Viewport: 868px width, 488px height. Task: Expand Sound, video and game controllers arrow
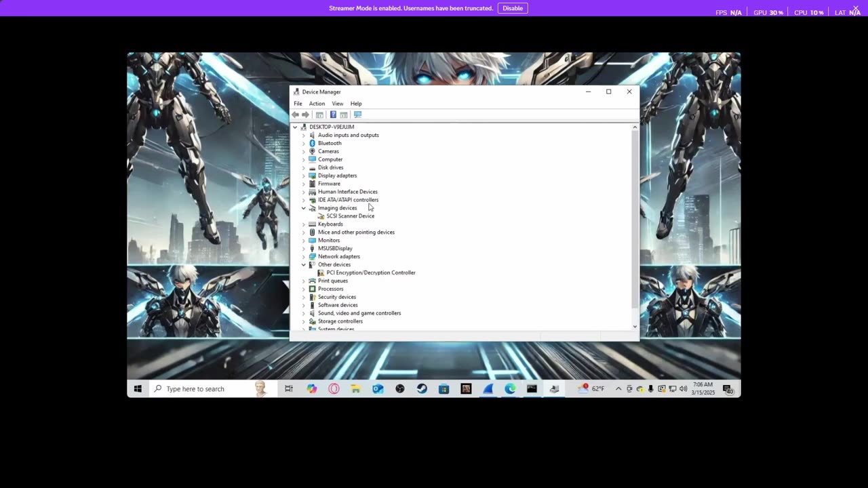(303, 313)
